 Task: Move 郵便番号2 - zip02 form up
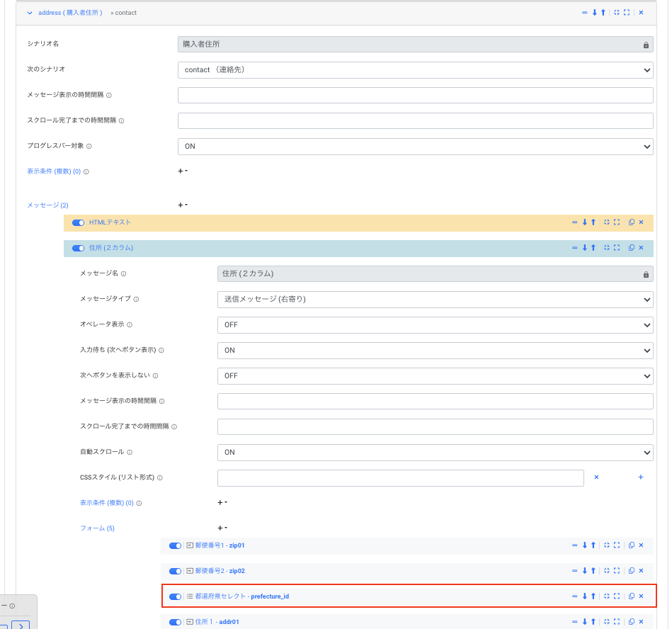click(x=593, y=571)
